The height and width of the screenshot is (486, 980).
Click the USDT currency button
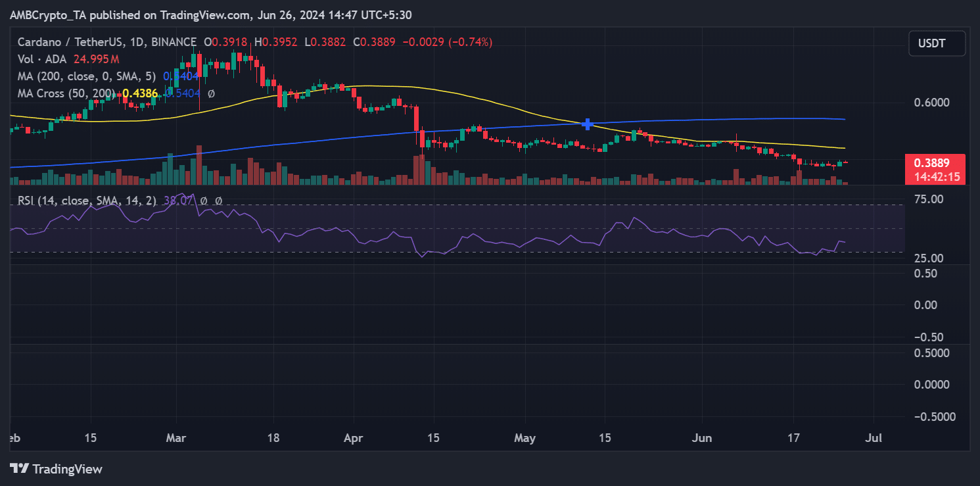pyautogui.click(x=937, y=43)
